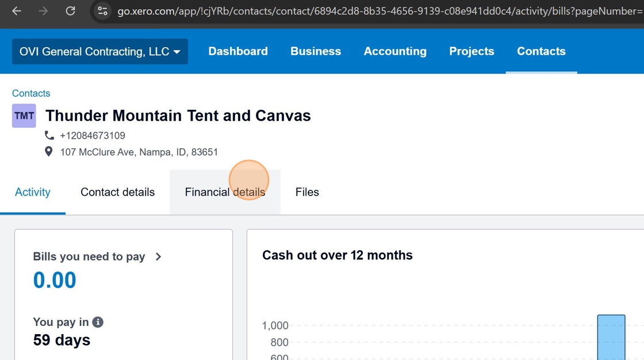Screen dimensions: 644x360
Task: Expand "Bills you need to pay" chevron
Action: pyautogui.click(x=158, y=256)
